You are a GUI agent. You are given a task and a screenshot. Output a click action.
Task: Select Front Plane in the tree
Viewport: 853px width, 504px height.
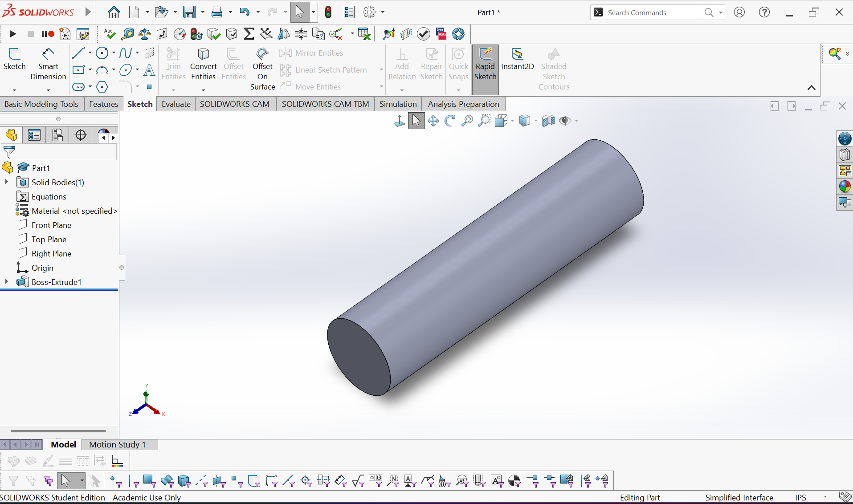coord(51,225)
